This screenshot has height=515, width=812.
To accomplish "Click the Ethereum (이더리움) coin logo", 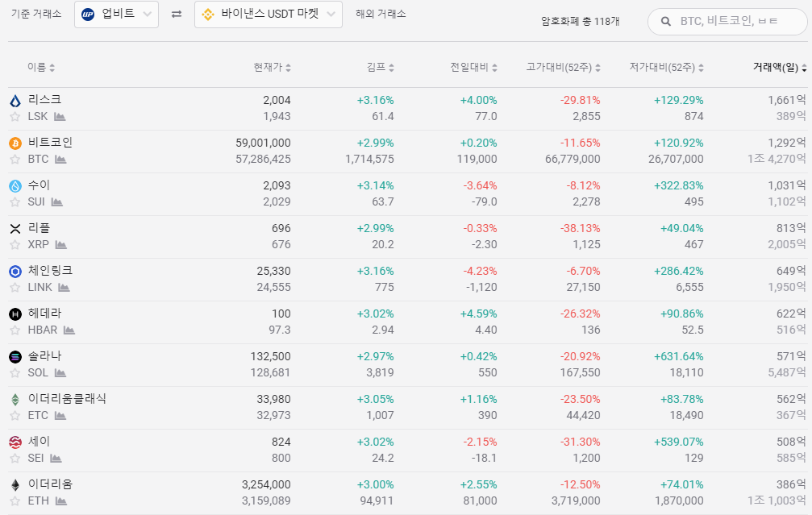I will [x=15, y=484].
